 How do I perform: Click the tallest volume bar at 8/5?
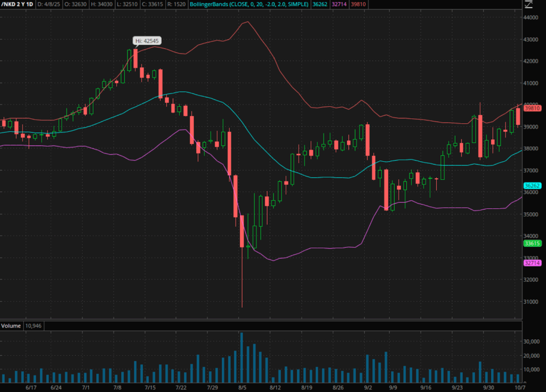(242, 358)
